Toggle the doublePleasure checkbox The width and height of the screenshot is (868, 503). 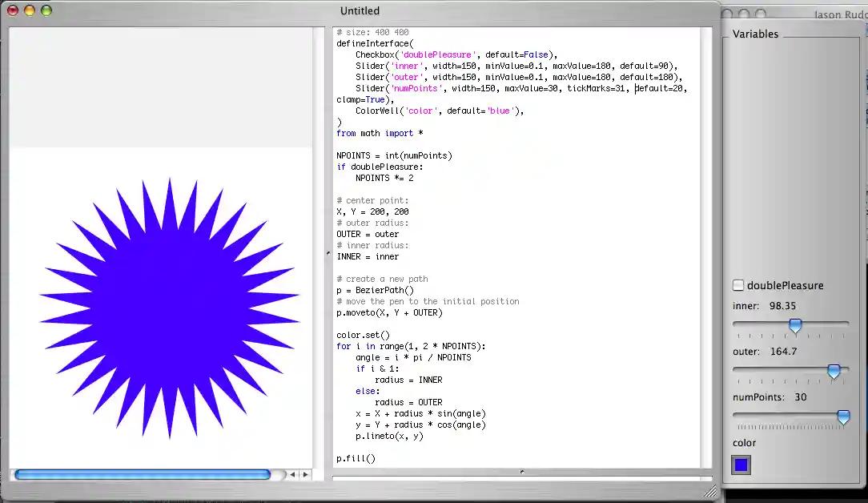coord(737,284)
